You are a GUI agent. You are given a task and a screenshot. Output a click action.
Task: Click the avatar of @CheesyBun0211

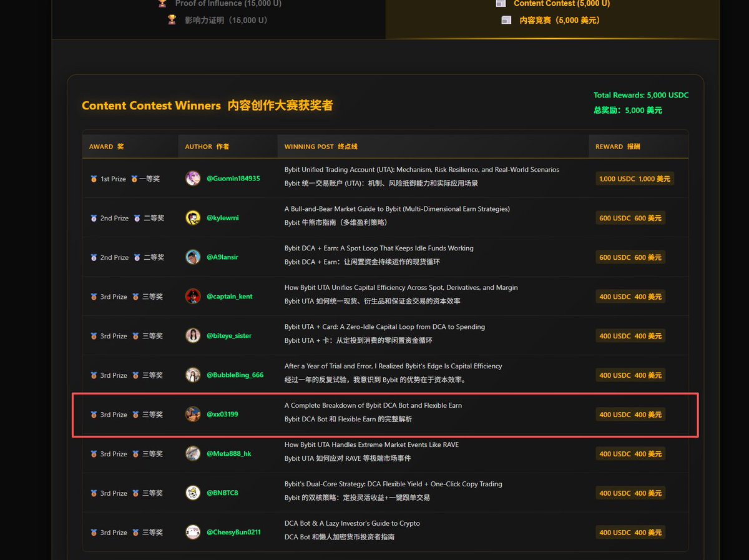point(193,533)
